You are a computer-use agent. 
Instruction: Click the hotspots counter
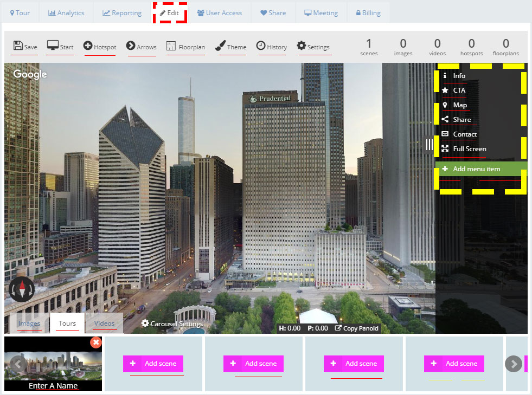tap(472, 47)
